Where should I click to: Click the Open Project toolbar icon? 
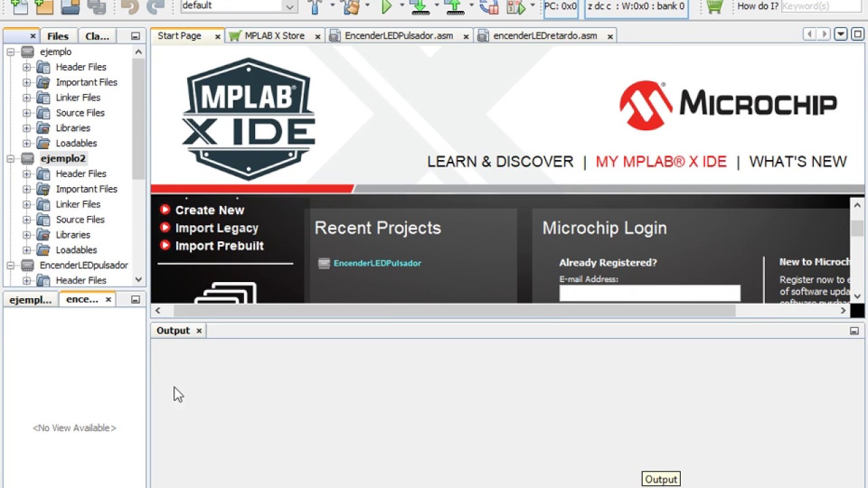click(70, 7)
